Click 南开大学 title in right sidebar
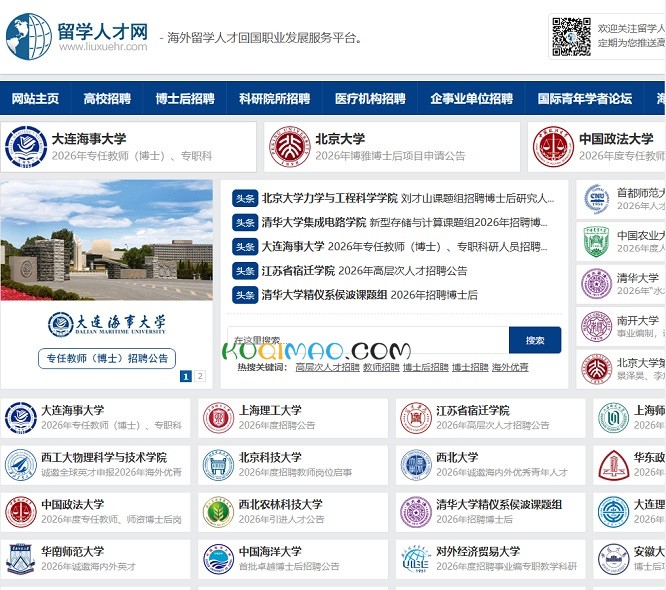 [x=638, y=320]
